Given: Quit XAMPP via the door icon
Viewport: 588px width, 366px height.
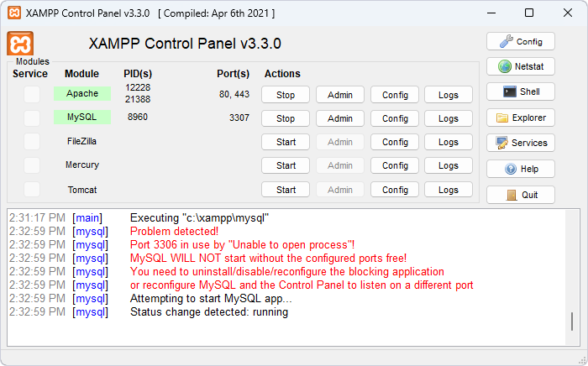Looking at the screenshot, I should pos(521,195).
